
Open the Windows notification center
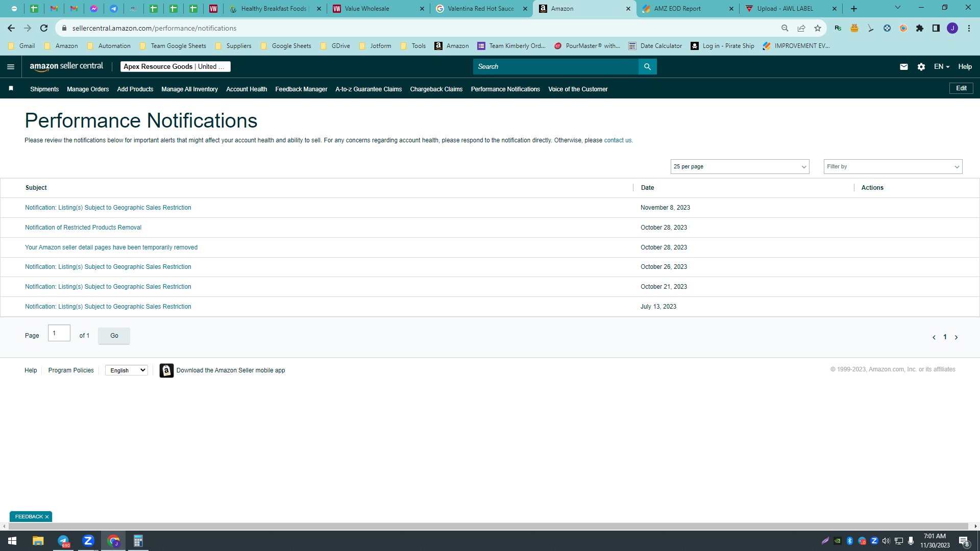964,541
